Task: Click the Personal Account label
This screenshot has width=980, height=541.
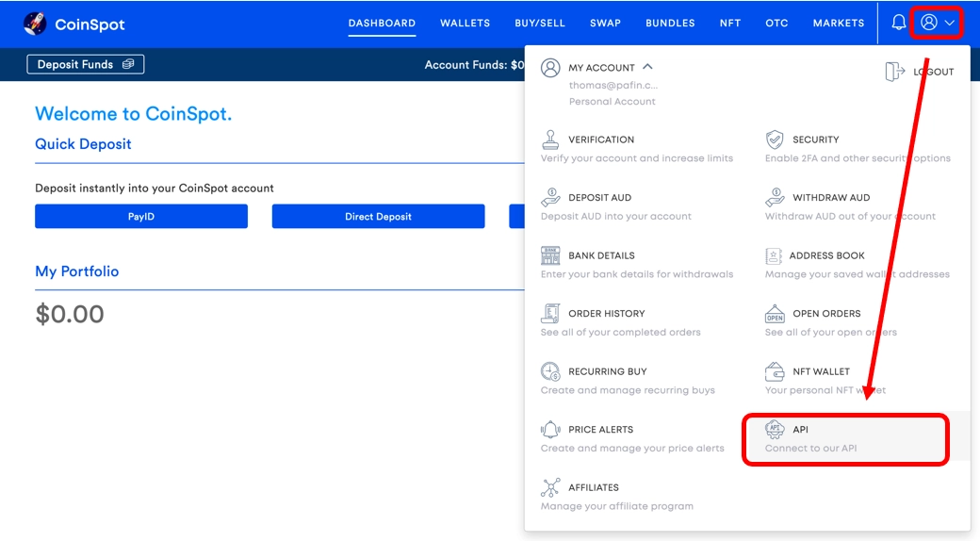Action: click(x=612, y=102)
